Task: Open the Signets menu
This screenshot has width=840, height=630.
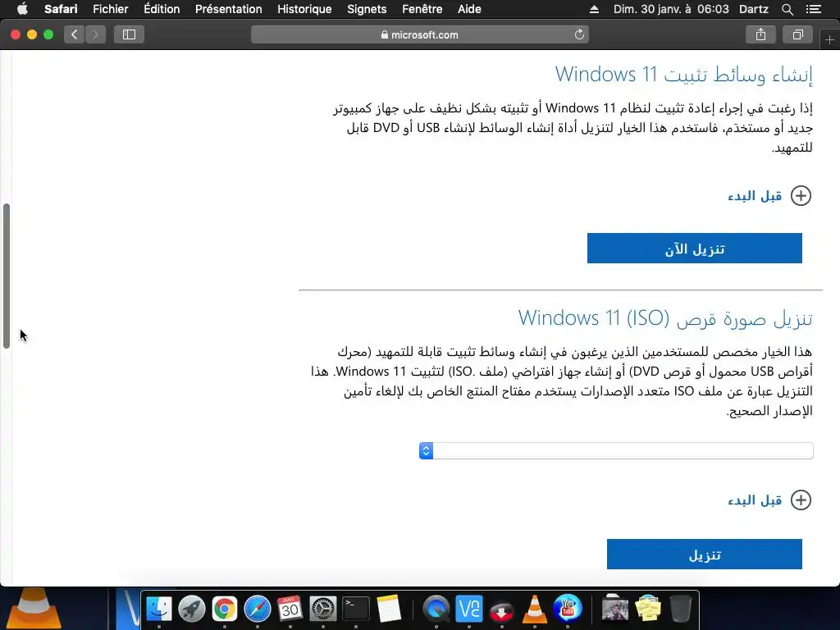Action: coord(367,9)
